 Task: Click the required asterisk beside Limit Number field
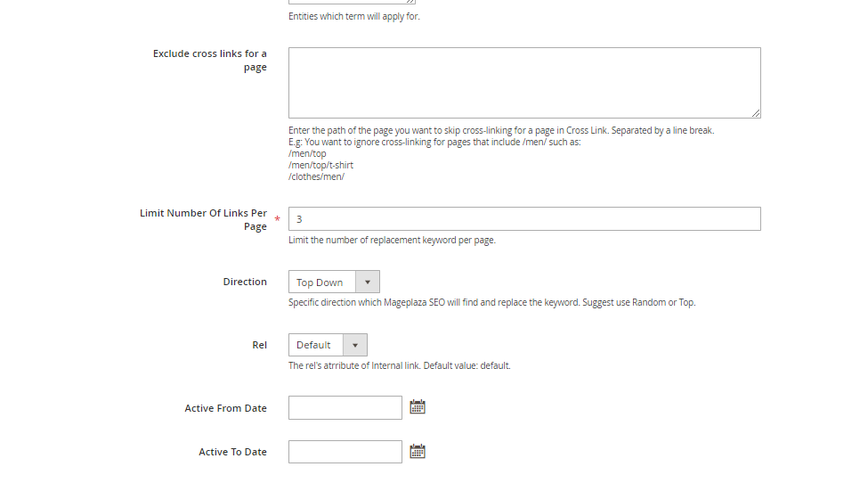coord(277,220)
